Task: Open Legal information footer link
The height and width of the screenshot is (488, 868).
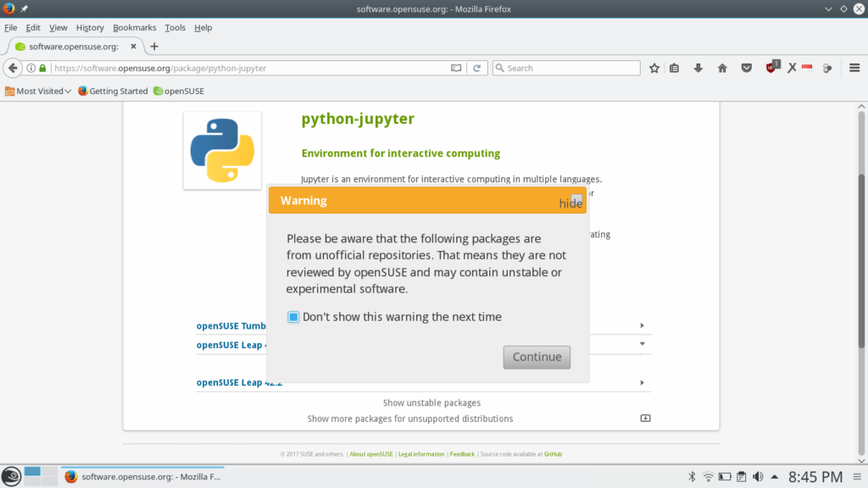Action: click(x=421, y=454)
